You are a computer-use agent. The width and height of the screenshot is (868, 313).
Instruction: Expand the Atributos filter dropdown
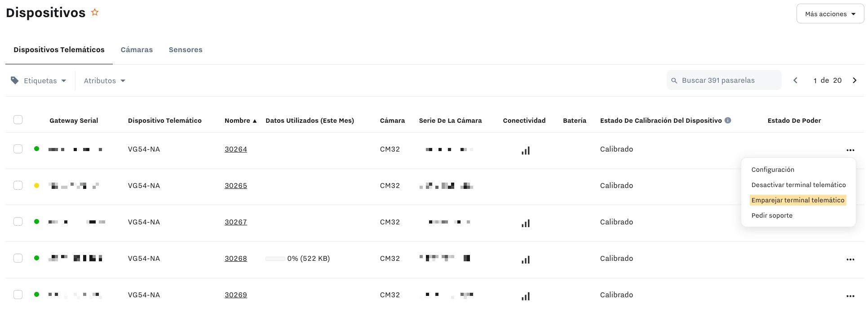[x=104, y=81]
